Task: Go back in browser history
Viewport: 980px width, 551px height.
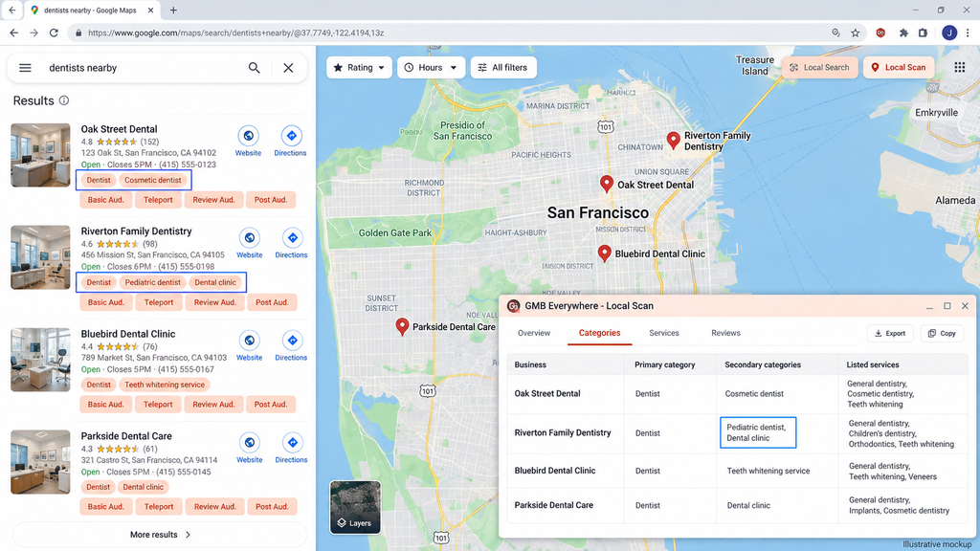Action: (13, 33)
